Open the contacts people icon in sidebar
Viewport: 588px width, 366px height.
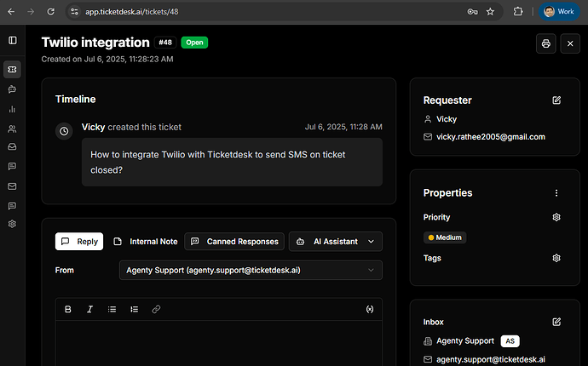[x=12, y=129]
